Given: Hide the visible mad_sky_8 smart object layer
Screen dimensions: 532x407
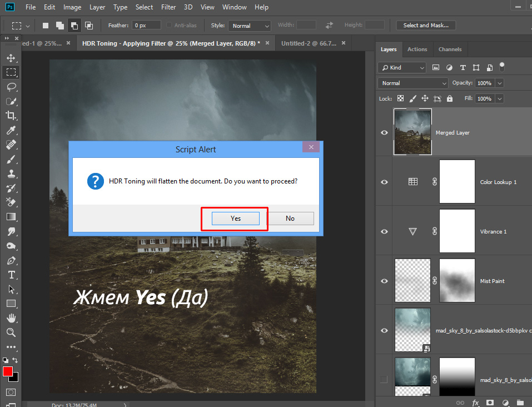Looking at the screenshot, I should (x=385, y=330).
